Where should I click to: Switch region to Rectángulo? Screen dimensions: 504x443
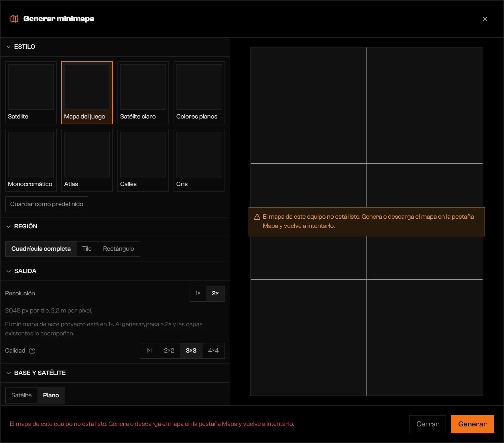tap(119, 249)
